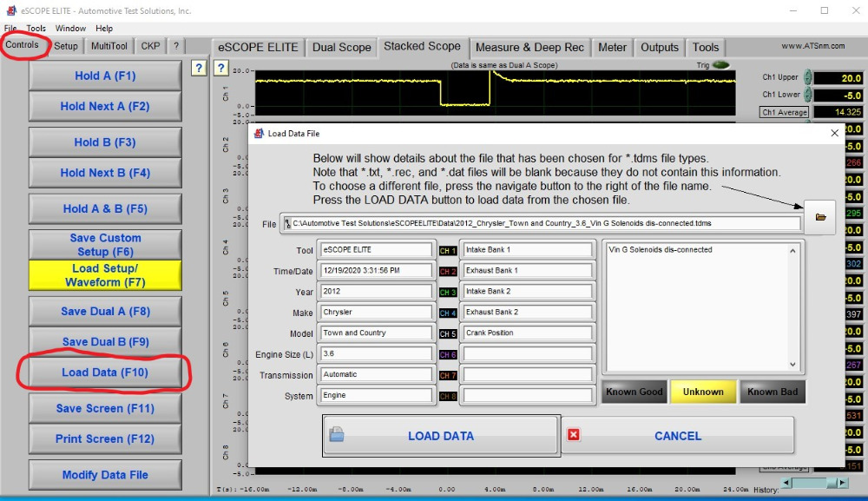Switch to the Setup tab
868x501 pixels.
pos(66,46)
